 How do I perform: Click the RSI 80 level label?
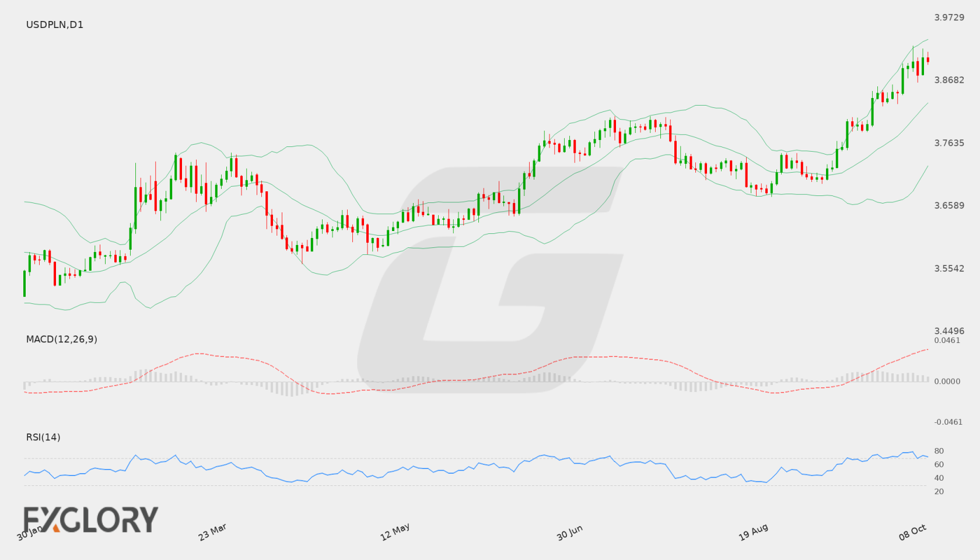point(939,451)
